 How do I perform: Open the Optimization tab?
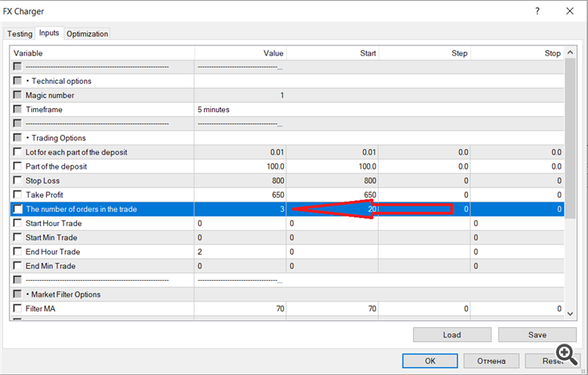(87, 34)
